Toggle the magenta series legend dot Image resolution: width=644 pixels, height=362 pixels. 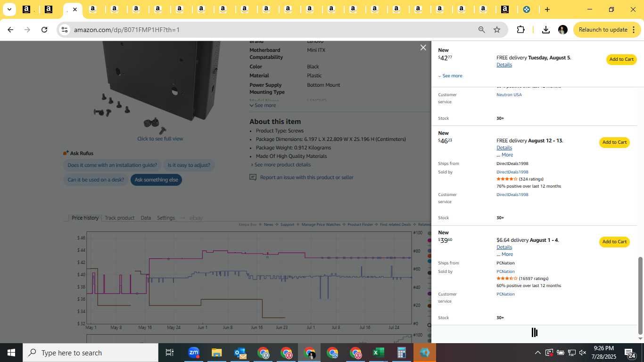coord(429,241)
